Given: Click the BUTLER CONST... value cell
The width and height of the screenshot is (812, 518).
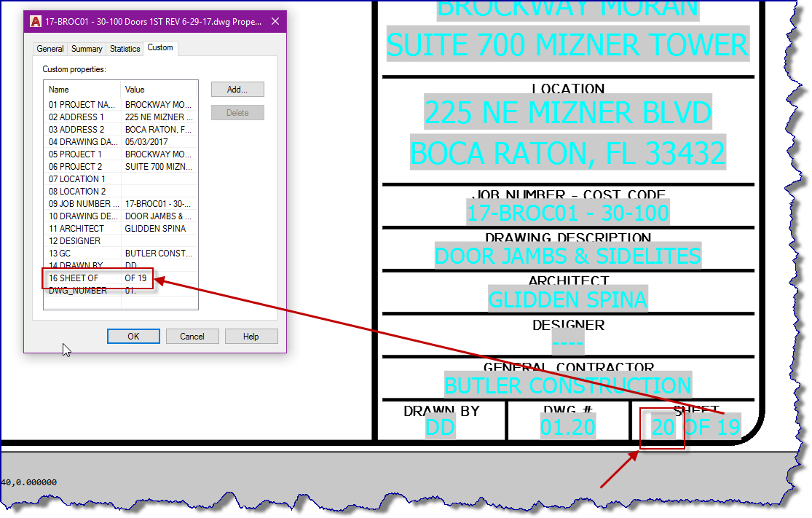Looking at the screenshot, I should (x=159, y=254).
